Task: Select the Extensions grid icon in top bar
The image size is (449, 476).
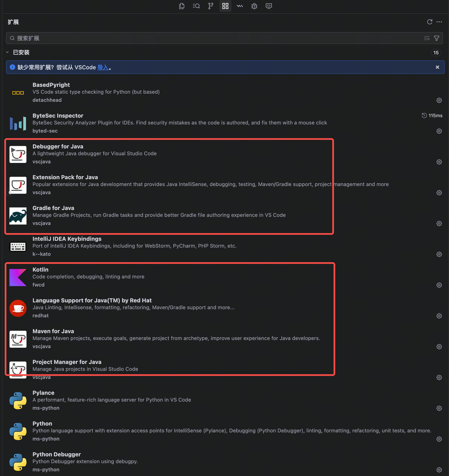Action: click(x=225, y=6)
